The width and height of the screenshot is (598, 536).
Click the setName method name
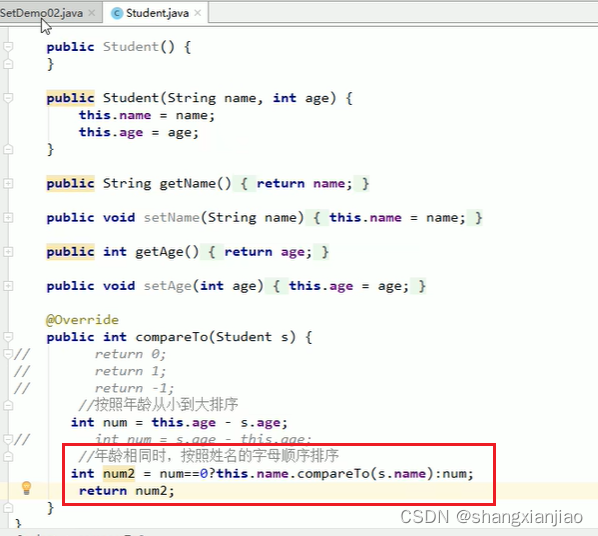click(172, 217)
